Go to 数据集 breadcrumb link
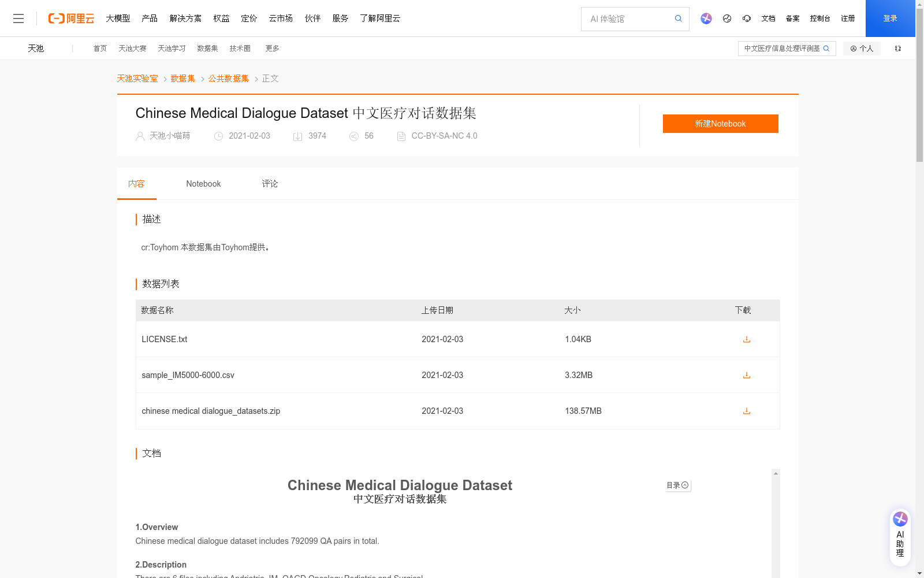924x578 pixels. [x=183, y=79]
